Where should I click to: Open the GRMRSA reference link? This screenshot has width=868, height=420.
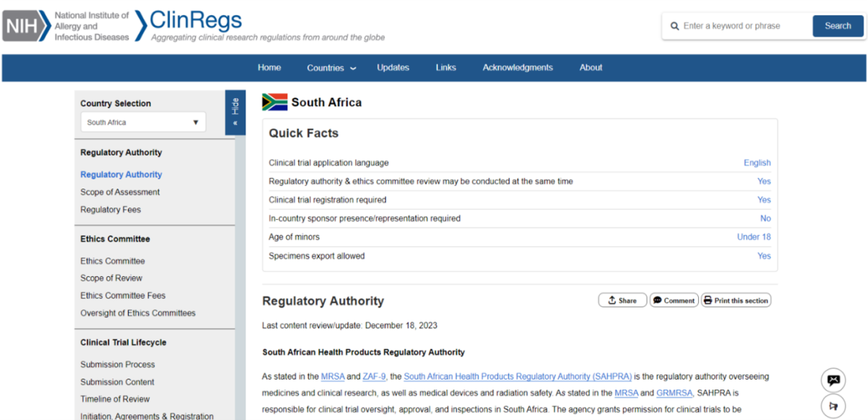click(675, 393)
